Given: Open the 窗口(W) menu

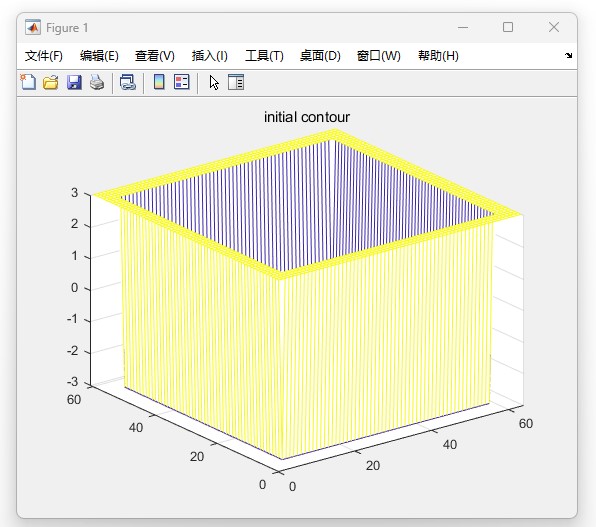Looking at the screenshot, I should tap(379, 56).
